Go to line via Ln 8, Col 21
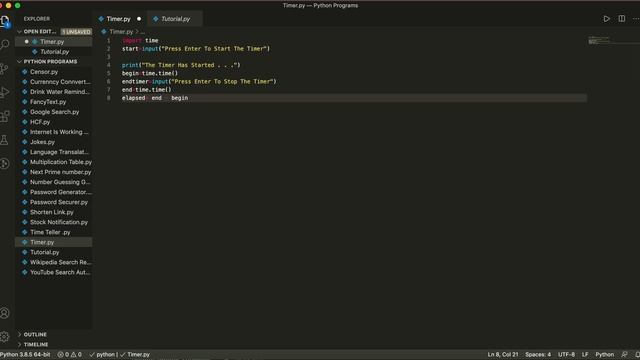Screen dimensions: 640x360 503,355
